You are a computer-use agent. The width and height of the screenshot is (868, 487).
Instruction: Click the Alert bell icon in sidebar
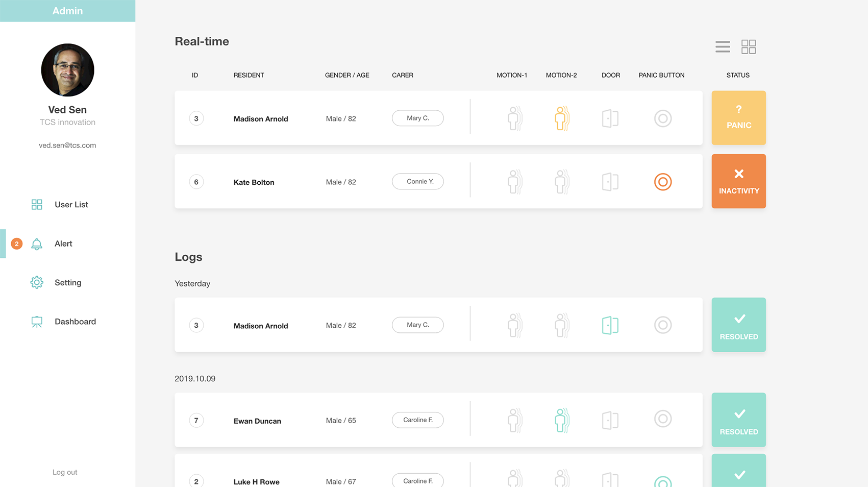pos(37,244)
